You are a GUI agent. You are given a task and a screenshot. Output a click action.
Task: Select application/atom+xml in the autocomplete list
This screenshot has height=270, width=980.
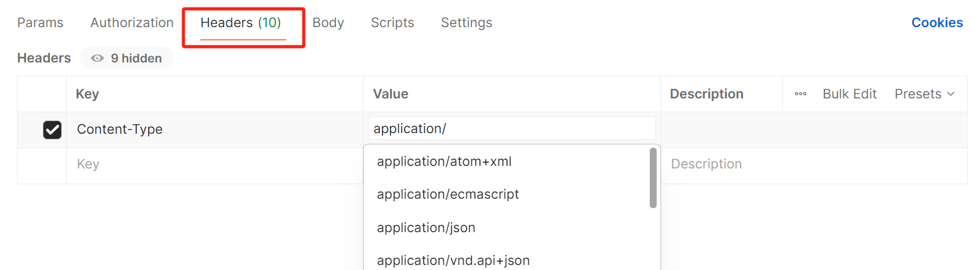pos(444,161)
